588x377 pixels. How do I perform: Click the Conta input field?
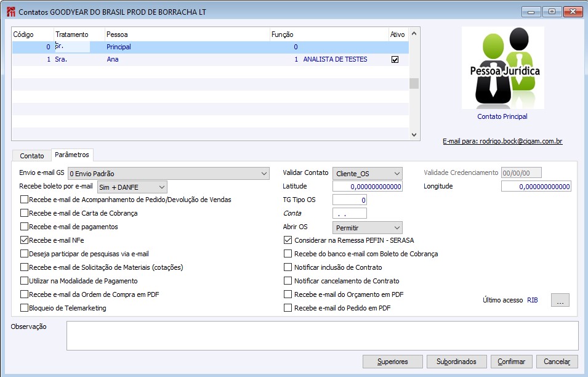coord(350,213)
